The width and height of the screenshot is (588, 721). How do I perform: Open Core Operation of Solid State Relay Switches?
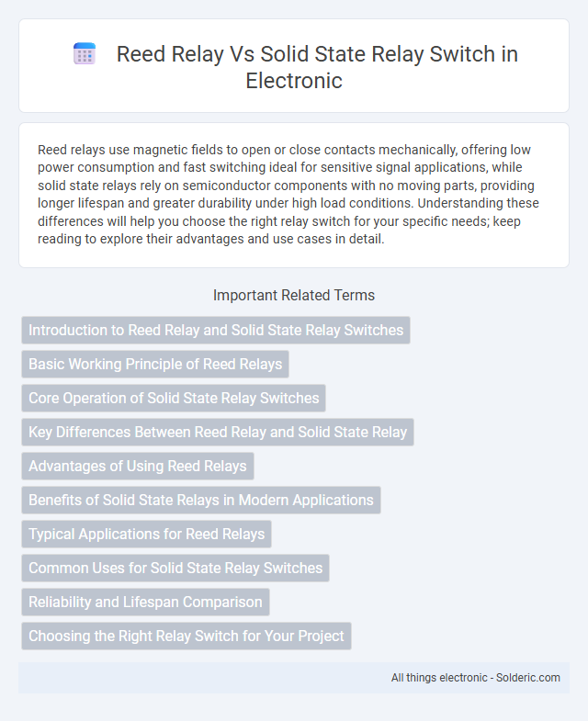pyautogui.click(x=174, y=399)
